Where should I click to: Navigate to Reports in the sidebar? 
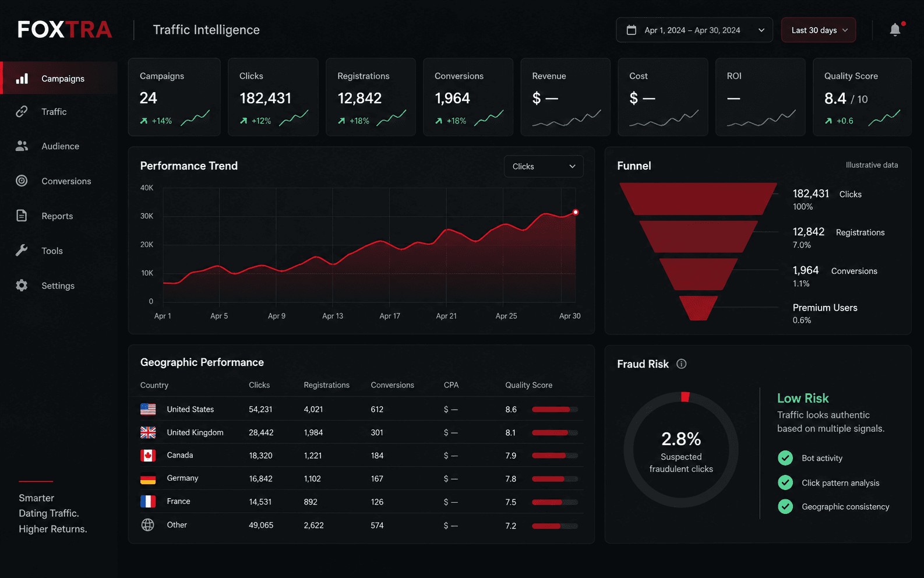coord(59,216)
